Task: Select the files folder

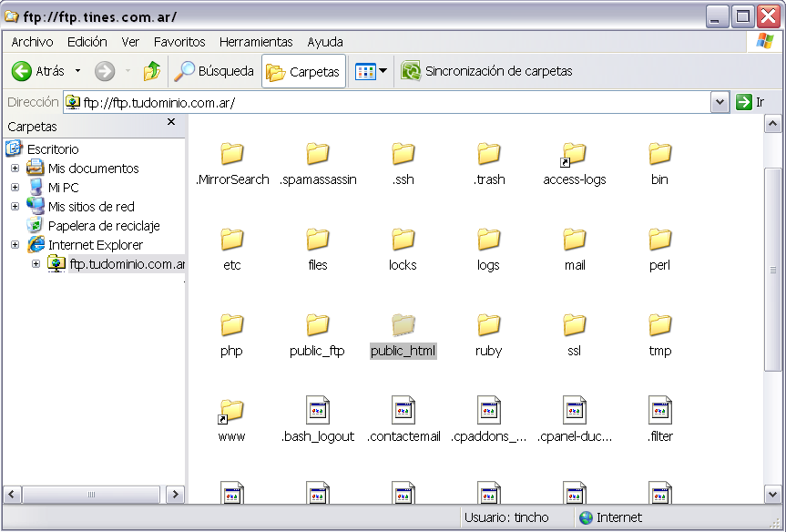Action: click(318, 250)
